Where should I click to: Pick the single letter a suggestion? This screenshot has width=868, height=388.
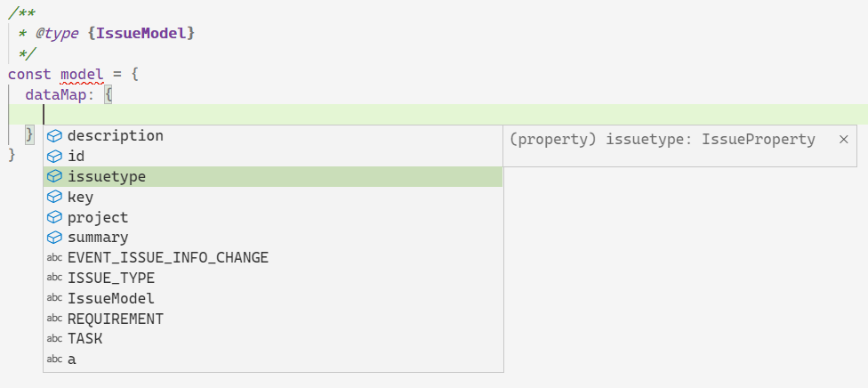coord(72,360)
